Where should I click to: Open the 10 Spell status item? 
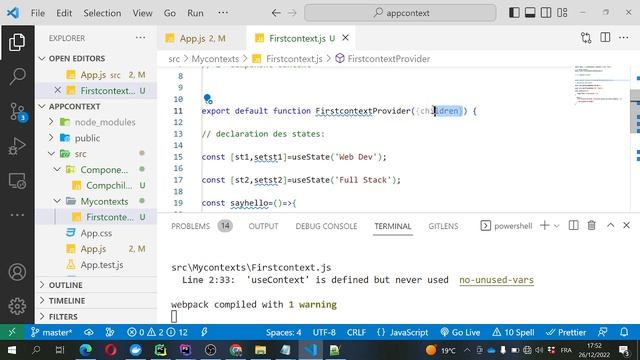[x=513, y=332]
